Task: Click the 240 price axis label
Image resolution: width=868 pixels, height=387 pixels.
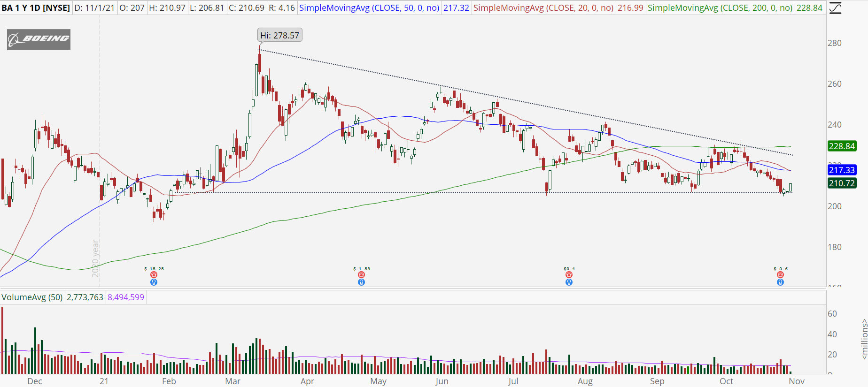Action: (x=835, y=125)
